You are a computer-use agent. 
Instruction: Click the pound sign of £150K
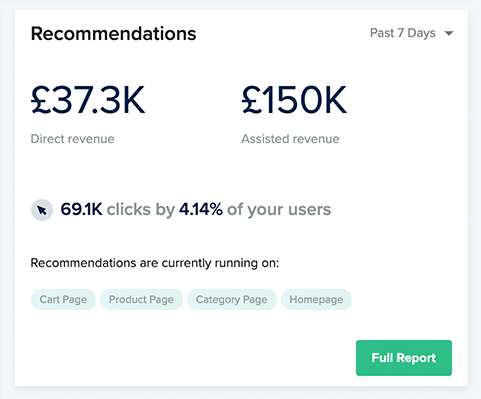click(252, 100)
